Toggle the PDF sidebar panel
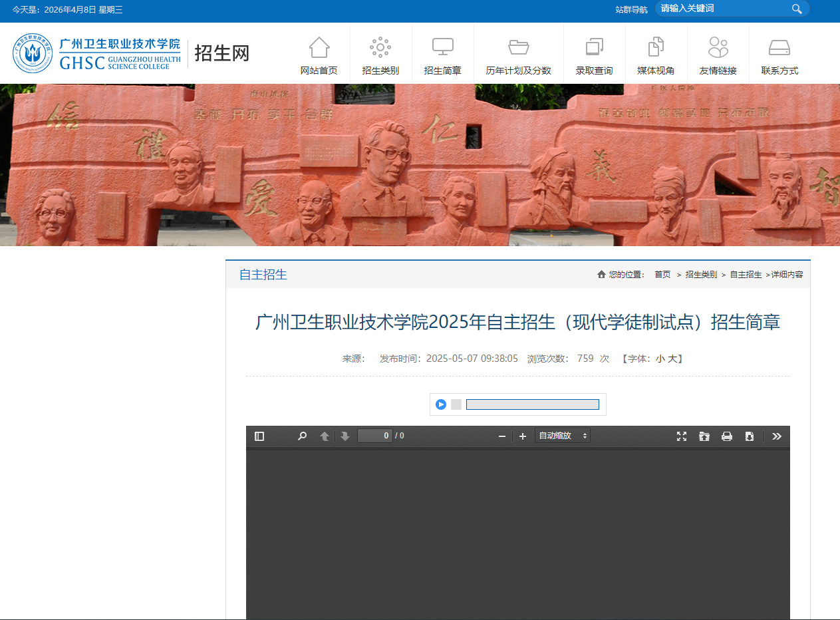The image size is (840, 620). 259,436
